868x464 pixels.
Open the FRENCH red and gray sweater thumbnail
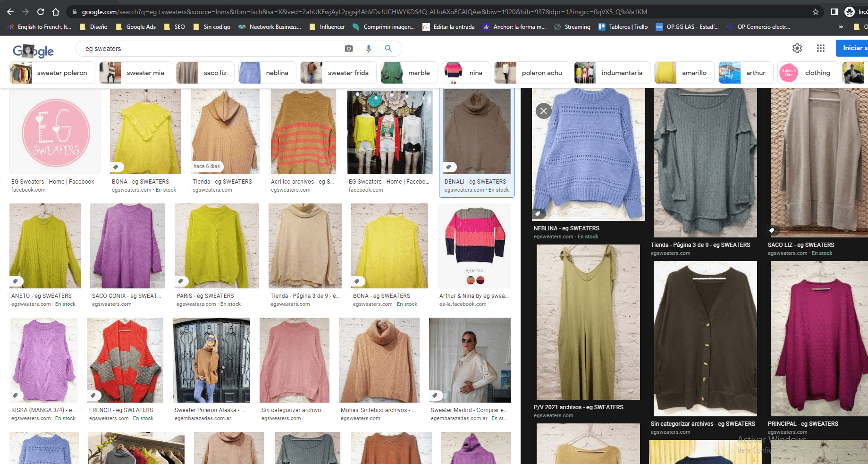tap(125, 360)
